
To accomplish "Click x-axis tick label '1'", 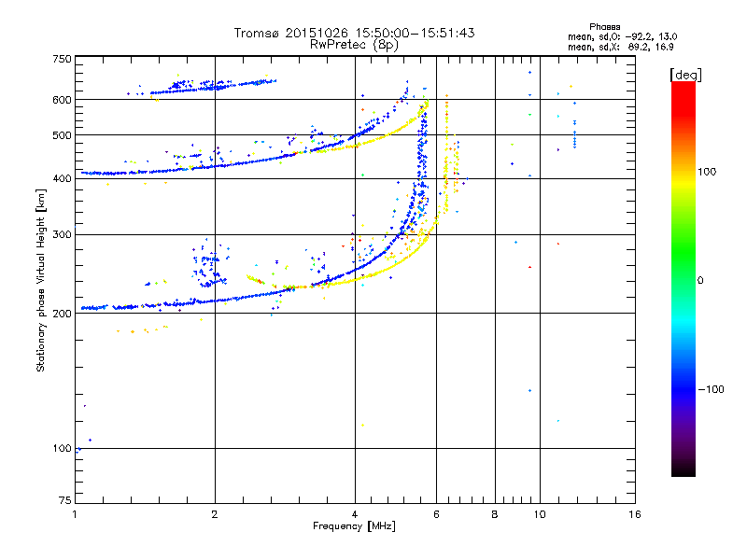I will (x=75, y=514).
